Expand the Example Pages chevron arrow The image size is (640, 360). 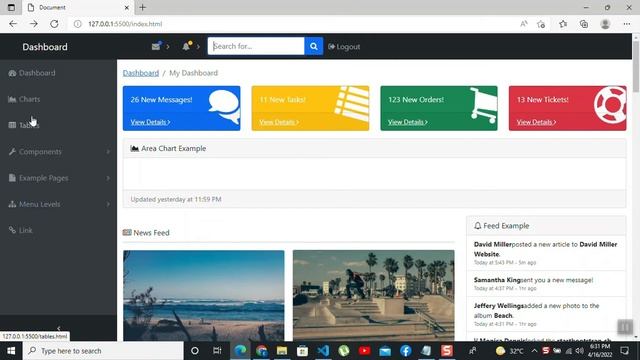[108, 178]
